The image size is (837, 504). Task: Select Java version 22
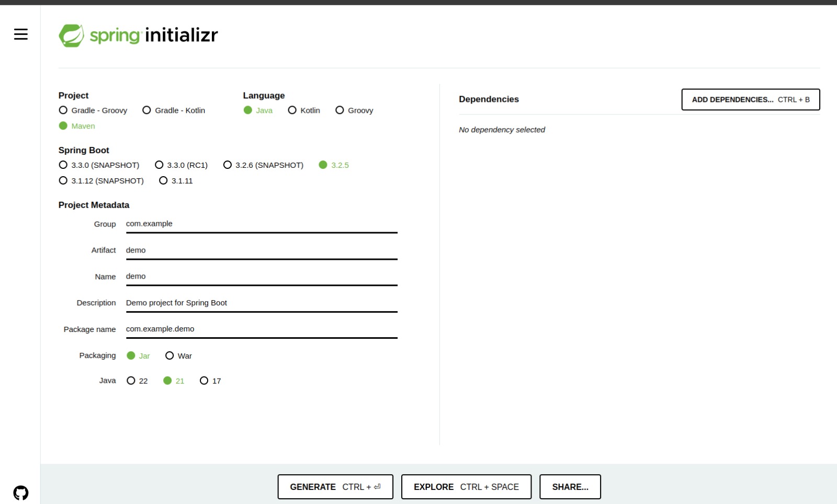[x=131, y=381]
